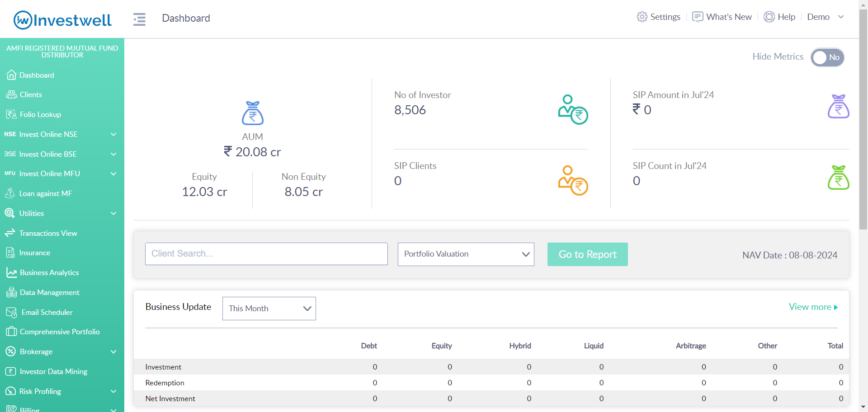
Task: Click the hamburger menu collapse icon
Action: tap(139, 19)
